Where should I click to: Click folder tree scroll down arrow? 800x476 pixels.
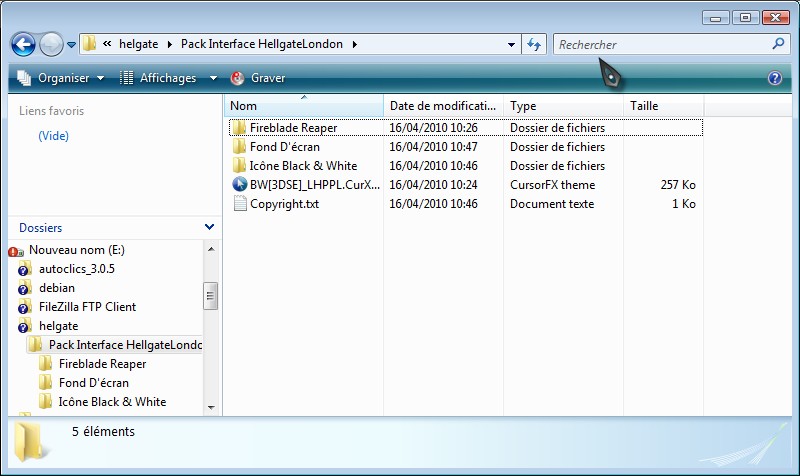click(x=211, y=408)
